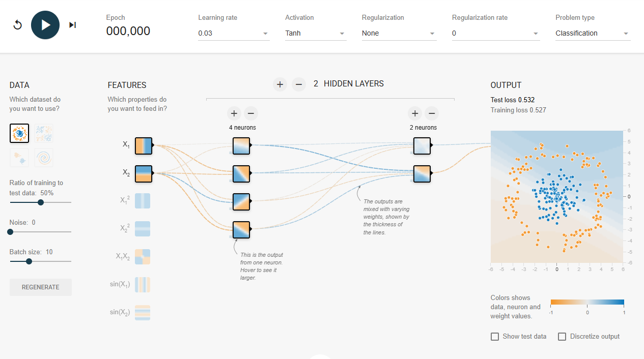Remove a hidden layer with minus icon
This screenshot has height=359, width=644.
299,84
